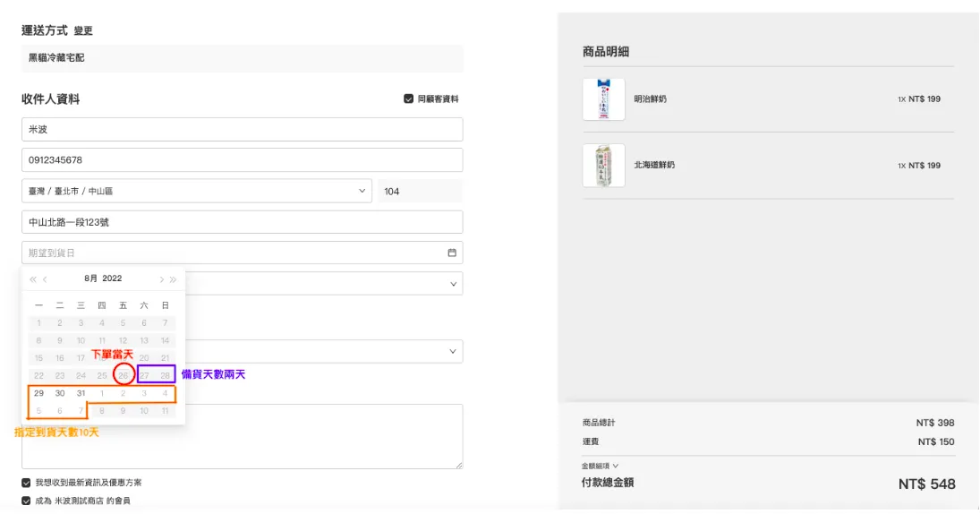The width and height of the screenshot is (980, 514).
Task: Click the postal code field showing 104
Action: (420, 191)
